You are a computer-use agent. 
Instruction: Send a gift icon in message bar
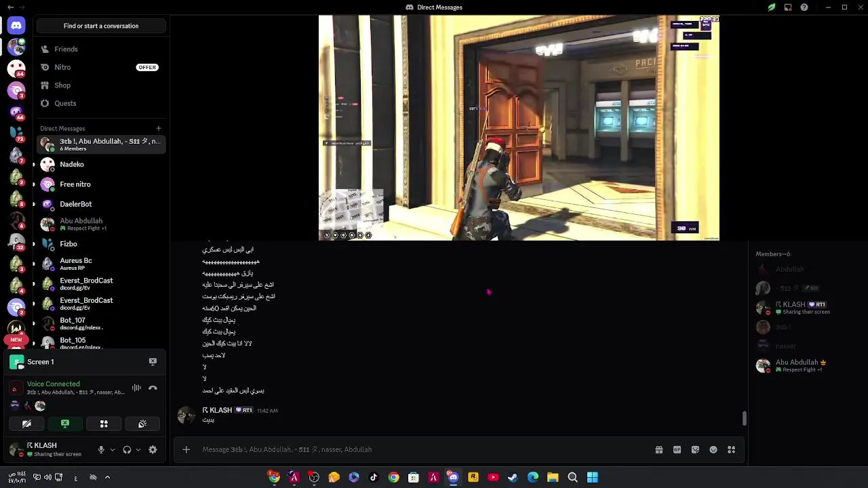coord(659,449)
